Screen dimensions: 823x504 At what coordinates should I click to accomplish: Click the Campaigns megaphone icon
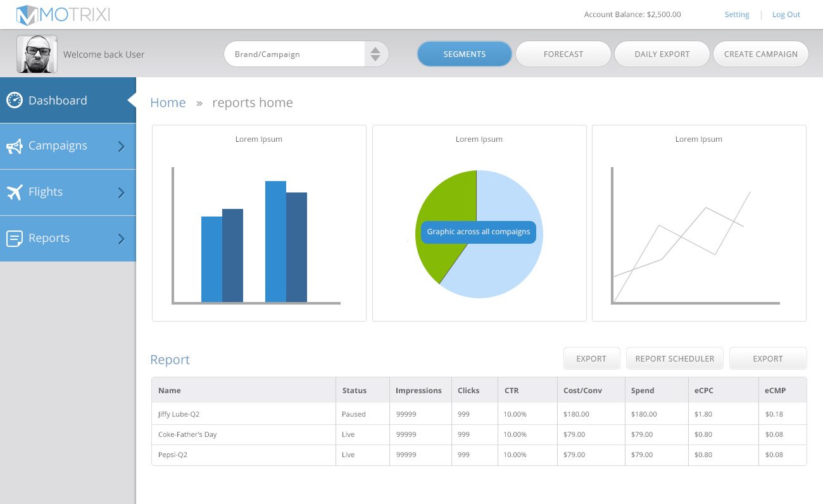coord(15,146)
